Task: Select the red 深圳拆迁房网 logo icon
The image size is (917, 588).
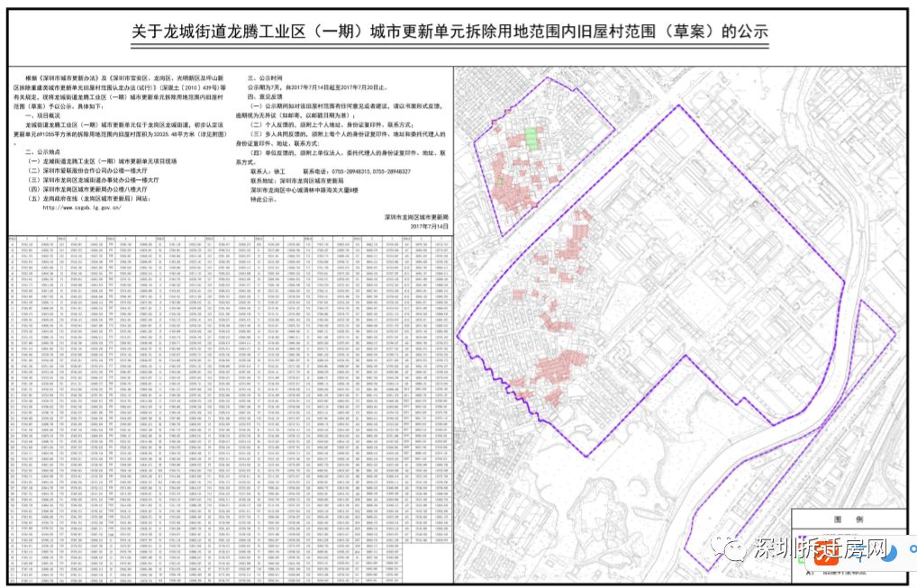Action: pos(826,552)
